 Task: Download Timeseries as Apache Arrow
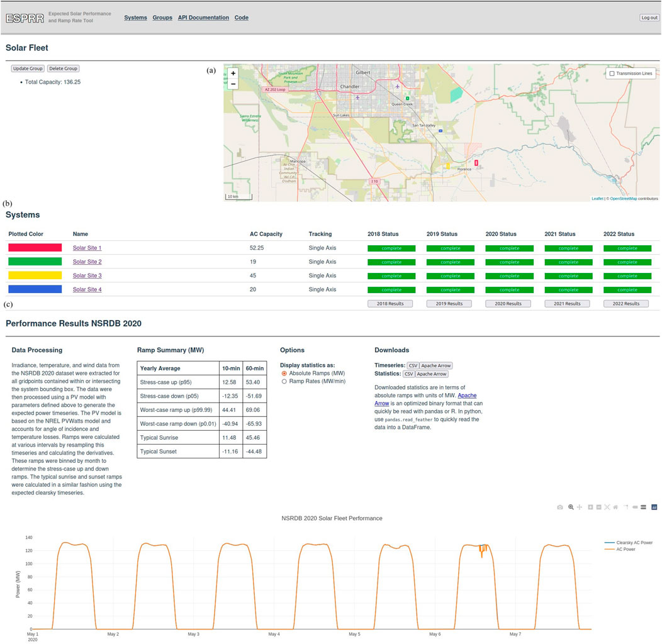tap(435, 366)
